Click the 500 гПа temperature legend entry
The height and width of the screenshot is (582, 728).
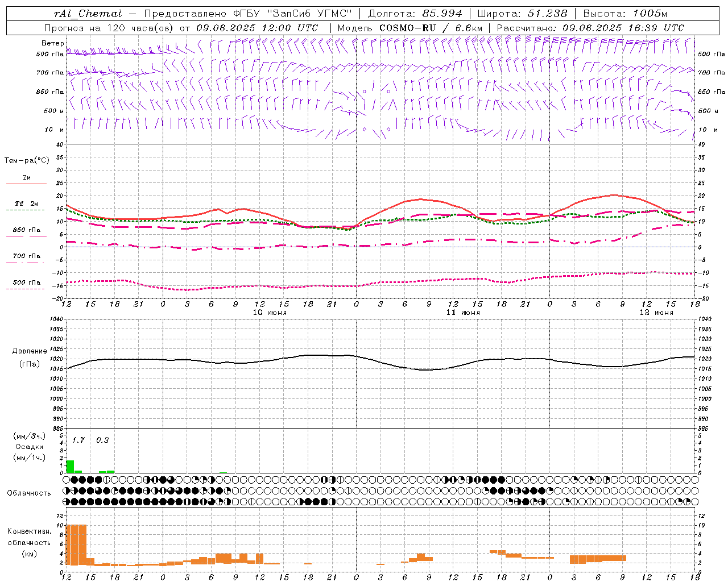tap(27, 282)
